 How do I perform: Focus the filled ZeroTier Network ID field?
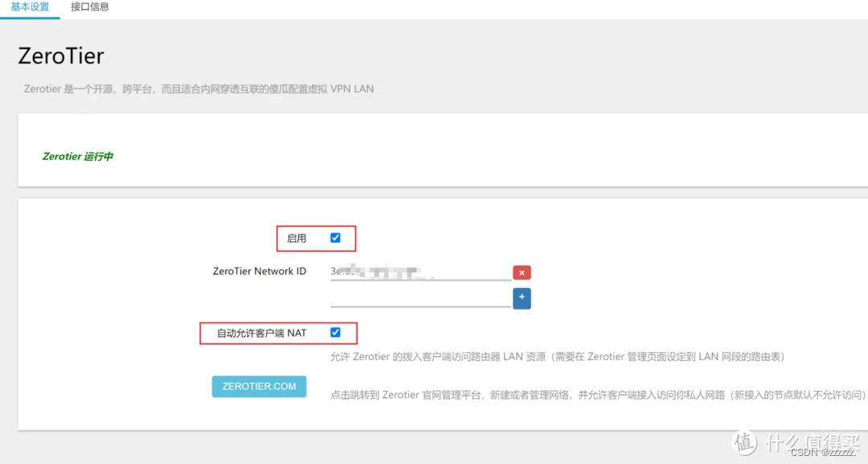pyautogui.click(x=420, y=272)
